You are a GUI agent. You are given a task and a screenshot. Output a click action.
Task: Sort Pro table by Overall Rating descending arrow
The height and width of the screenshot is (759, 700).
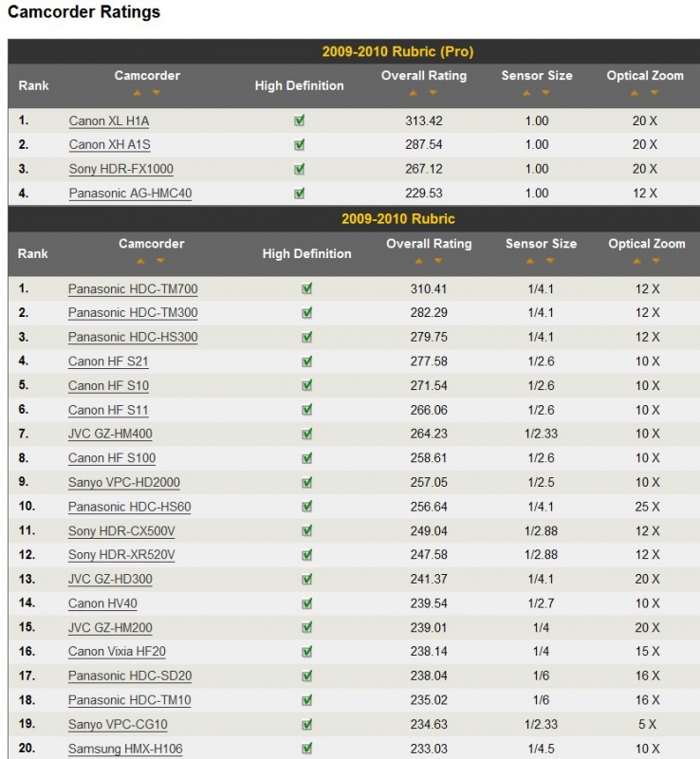[x=433, y=93]
